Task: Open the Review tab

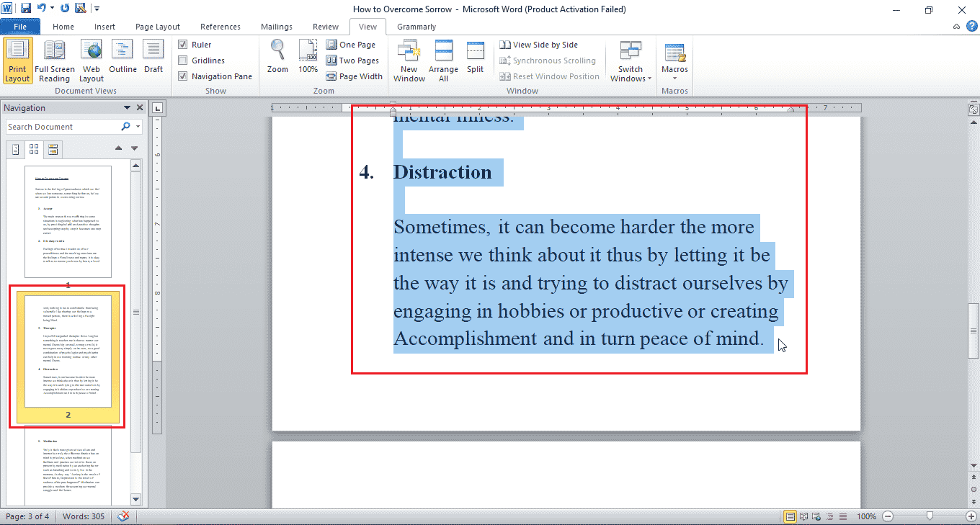Action: click(x=326, y=27)
